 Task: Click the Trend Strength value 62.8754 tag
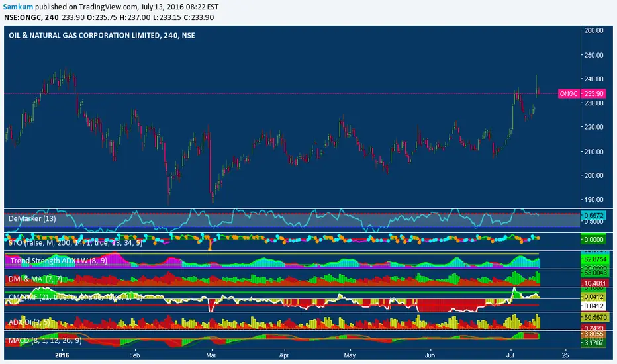click(x=594, y=259)
